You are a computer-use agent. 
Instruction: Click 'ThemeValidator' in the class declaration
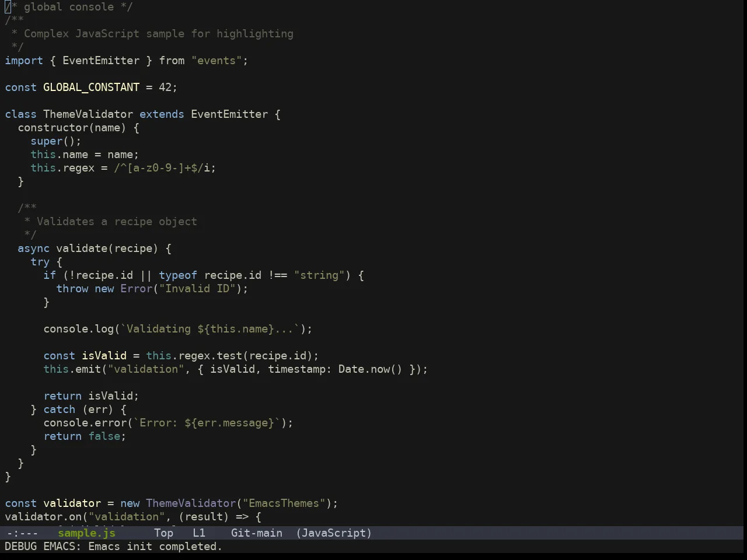click(88, 114)
